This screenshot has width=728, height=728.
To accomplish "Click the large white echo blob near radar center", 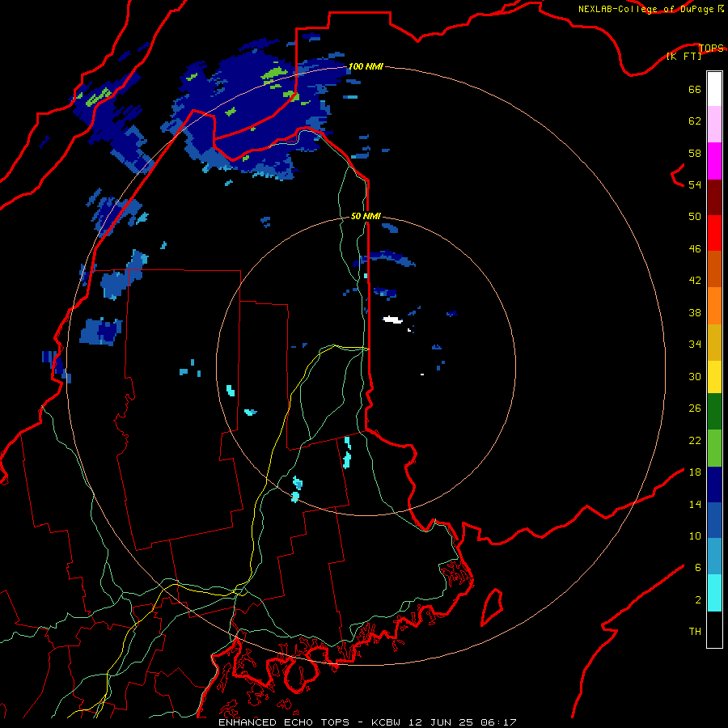I will coord(392,320).
